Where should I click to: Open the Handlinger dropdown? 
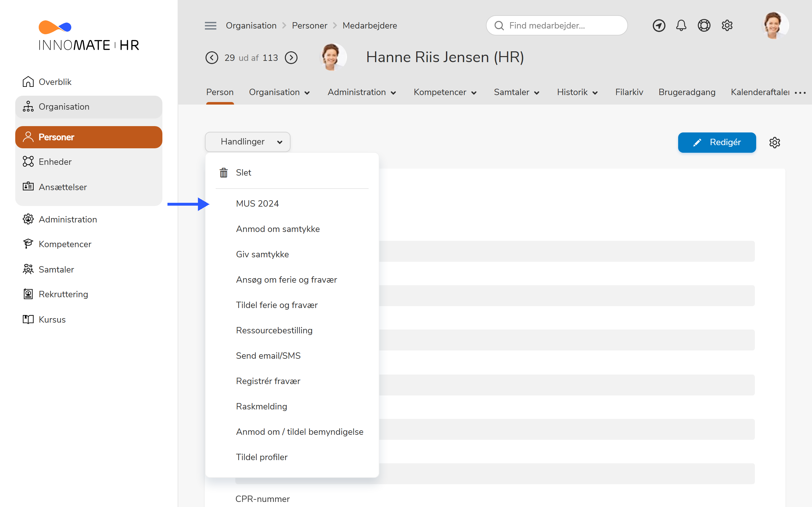pos(248,142)
